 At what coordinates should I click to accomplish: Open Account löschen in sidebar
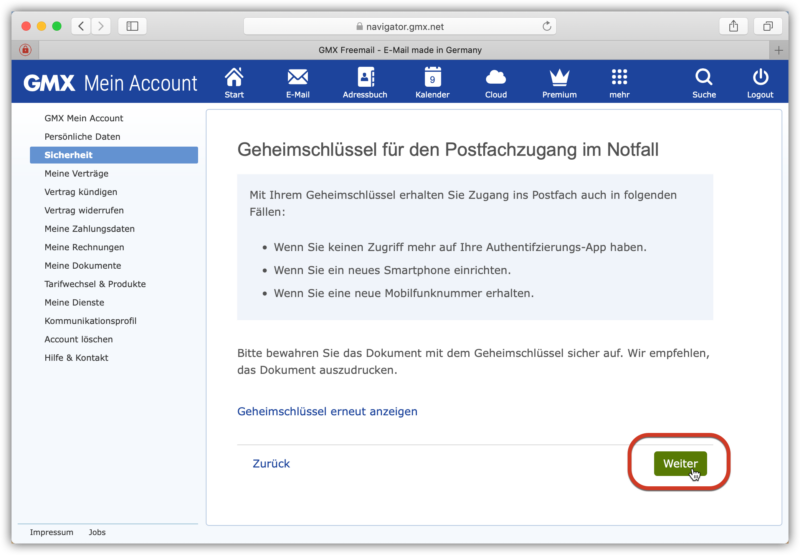click(78, 339)
